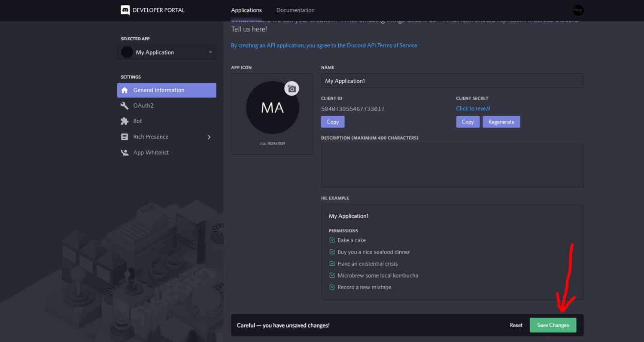Click My Application1 text in IRL Example
Viewport: 644px width, 342px height.
(349, 216)
